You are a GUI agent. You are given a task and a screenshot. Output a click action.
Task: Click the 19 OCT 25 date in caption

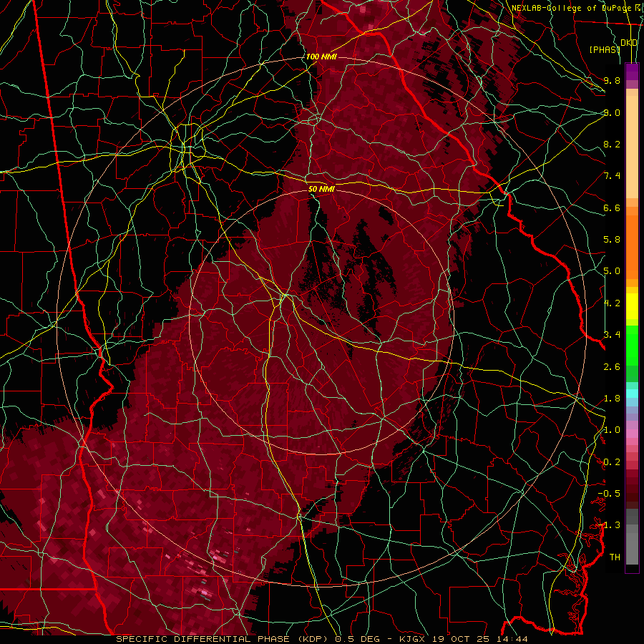(x=459, y=639)
